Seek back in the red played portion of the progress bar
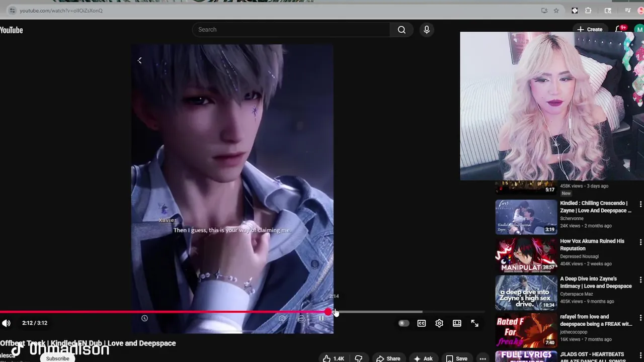Viewport: 644px width, 362px height. click(164, 312)
